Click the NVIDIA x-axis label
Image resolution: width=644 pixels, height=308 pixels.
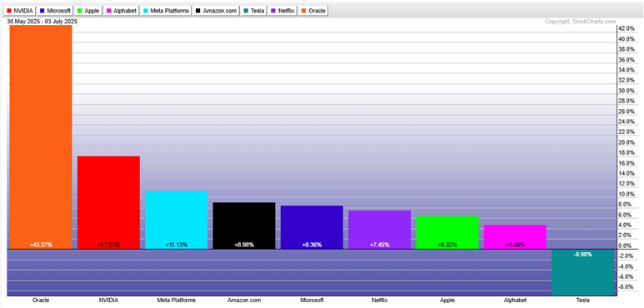coord(108,301)
